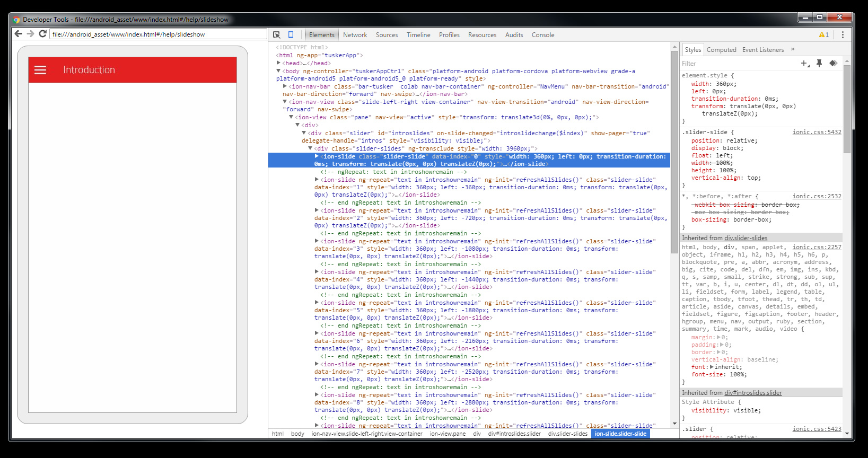The width and height of the screenshot is (868, 458).
Task: Open the DevTools three-dot options menu
Action: click(843, 35)
